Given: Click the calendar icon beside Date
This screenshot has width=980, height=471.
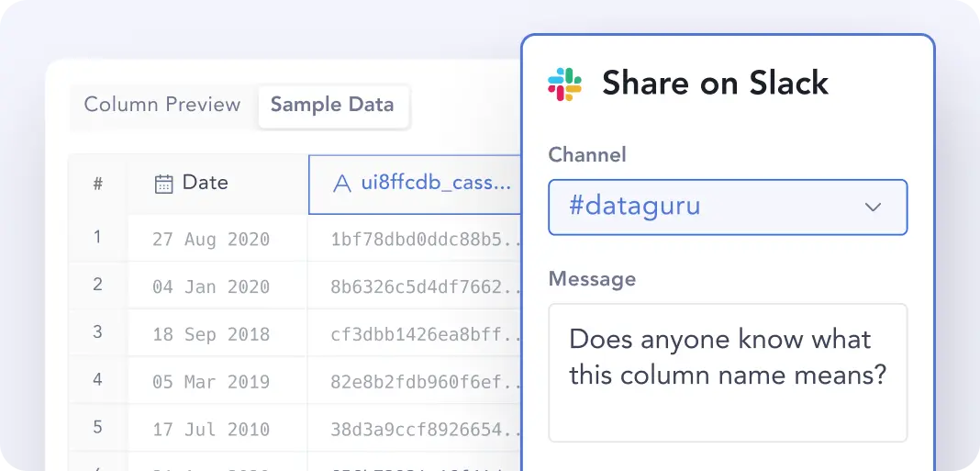Looking at the screenshot, I should [x=163, y=184].
